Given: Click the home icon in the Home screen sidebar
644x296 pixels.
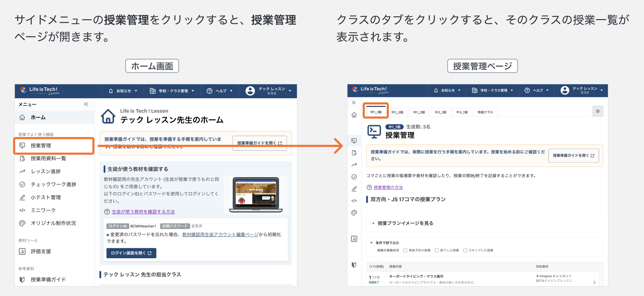Looking at the screenshot, I should (22, 117).
